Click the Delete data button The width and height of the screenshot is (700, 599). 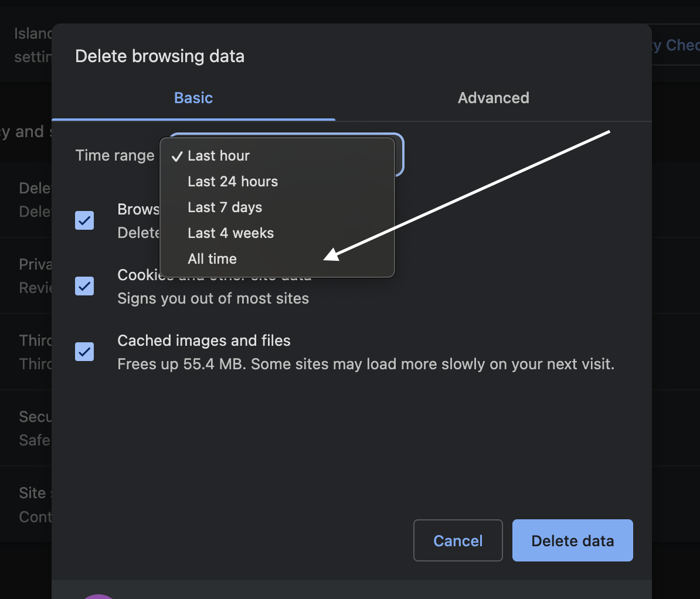pos(572,540)
